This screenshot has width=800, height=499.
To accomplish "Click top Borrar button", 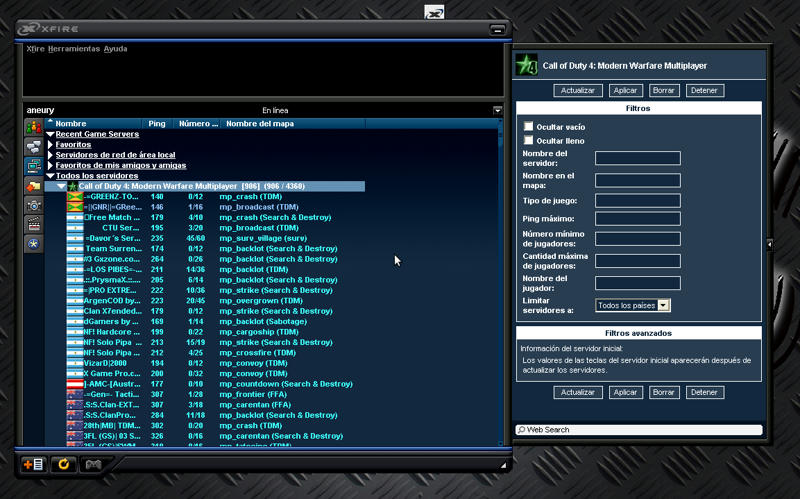I will (664, 90).
